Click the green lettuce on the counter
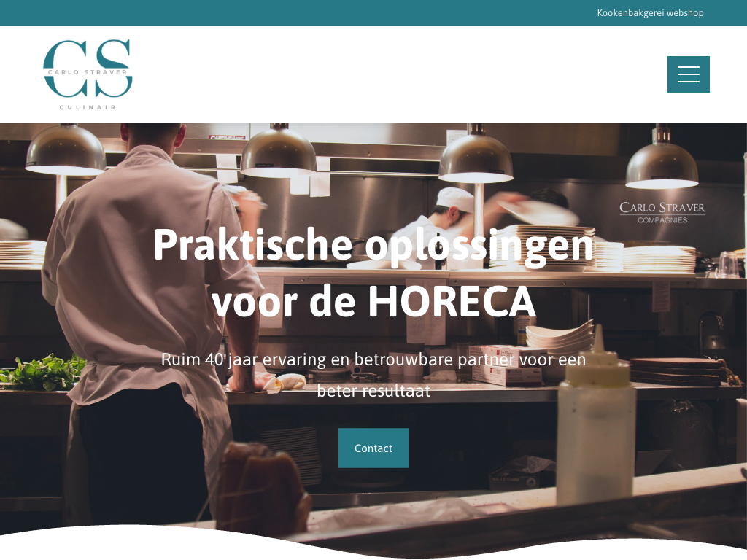This screenshot has height=560, width=747. coord(43,373)
